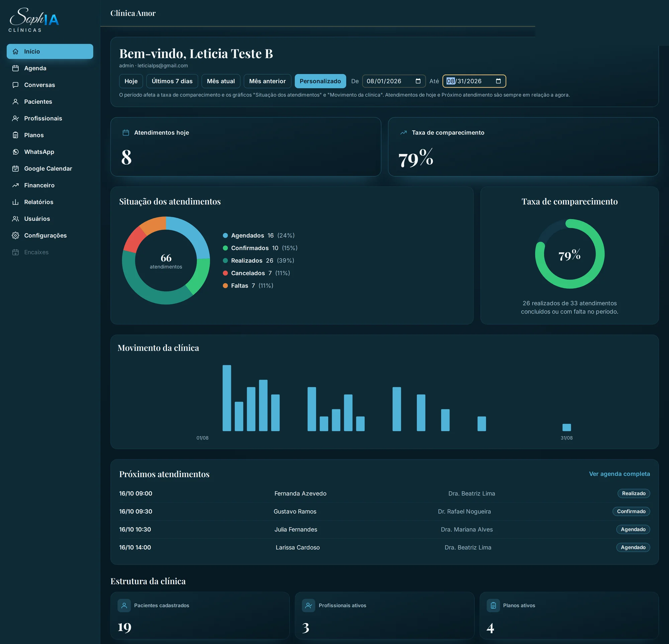Click the Relatórios bar chart icon

pos(15,202)
